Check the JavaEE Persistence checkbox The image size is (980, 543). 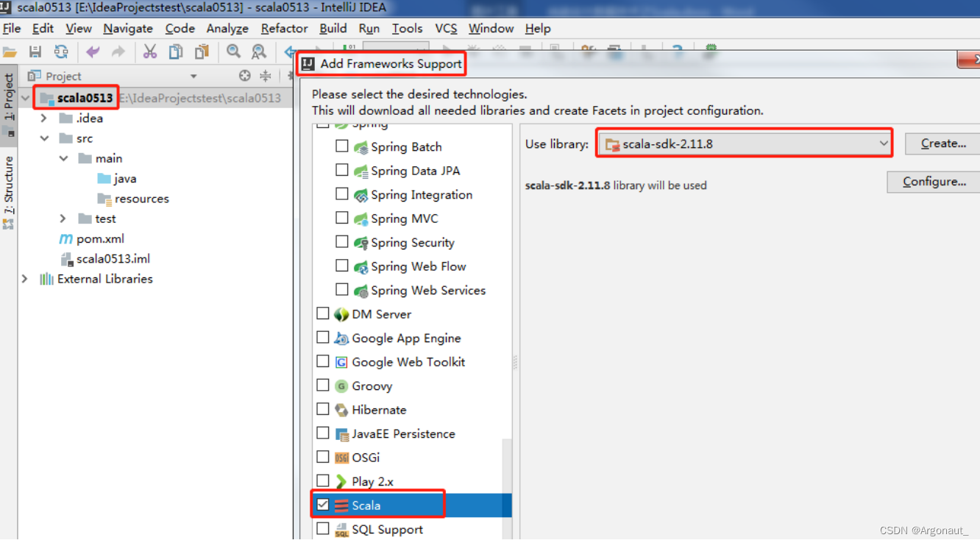[323, 433]
